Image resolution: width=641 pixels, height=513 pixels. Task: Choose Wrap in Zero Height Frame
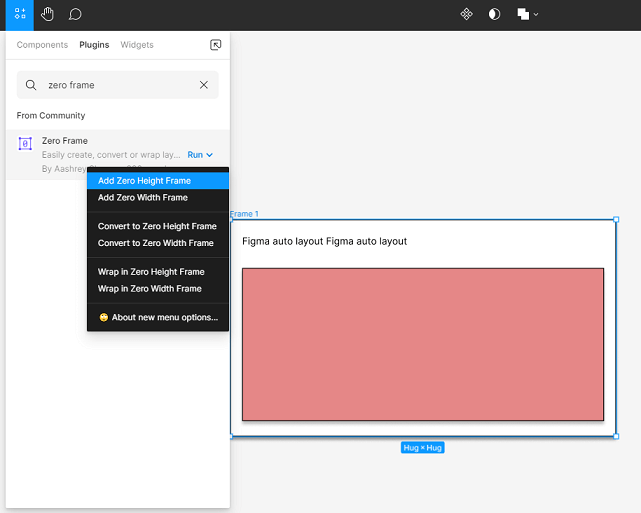158,272
